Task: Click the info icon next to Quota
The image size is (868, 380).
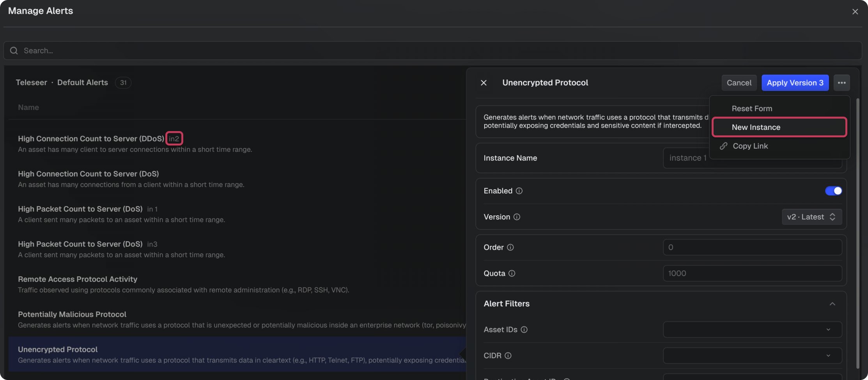Action: click(x=512, y=273)
